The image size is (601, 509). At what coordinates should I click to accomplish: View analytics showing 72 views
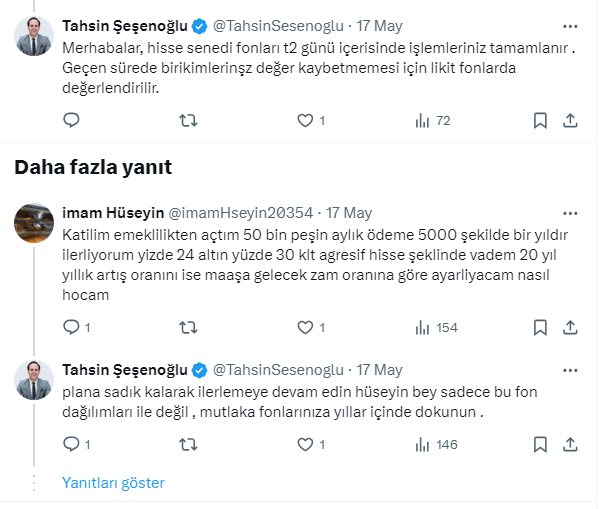tap(432, 121)
